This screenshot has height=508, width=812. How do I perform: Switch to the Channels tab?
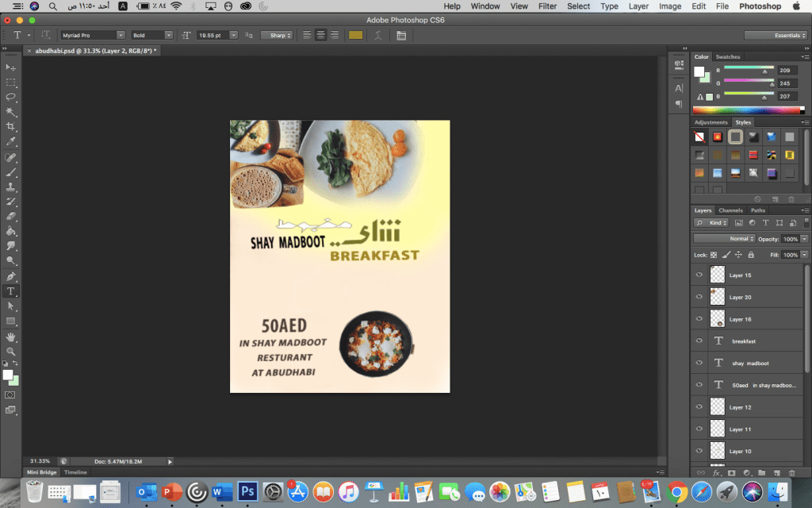point(730,210)
